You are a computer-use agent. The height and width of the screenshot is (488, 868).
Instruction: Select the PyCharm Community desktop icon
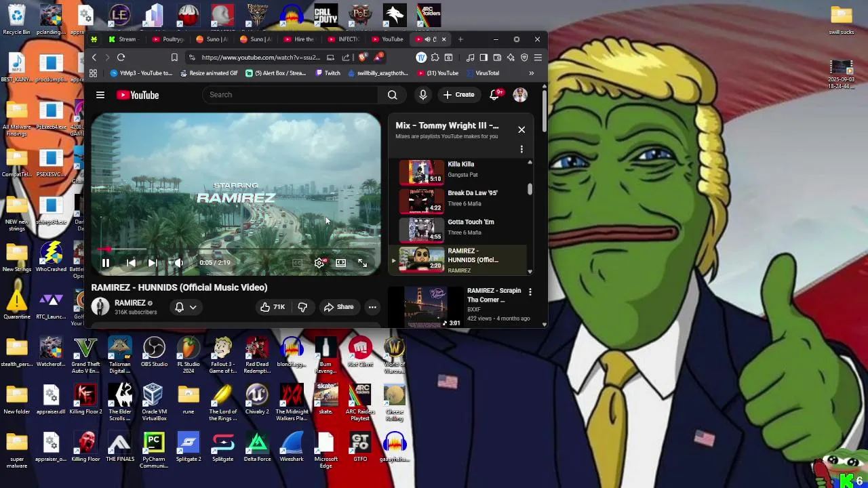(154, 451)
